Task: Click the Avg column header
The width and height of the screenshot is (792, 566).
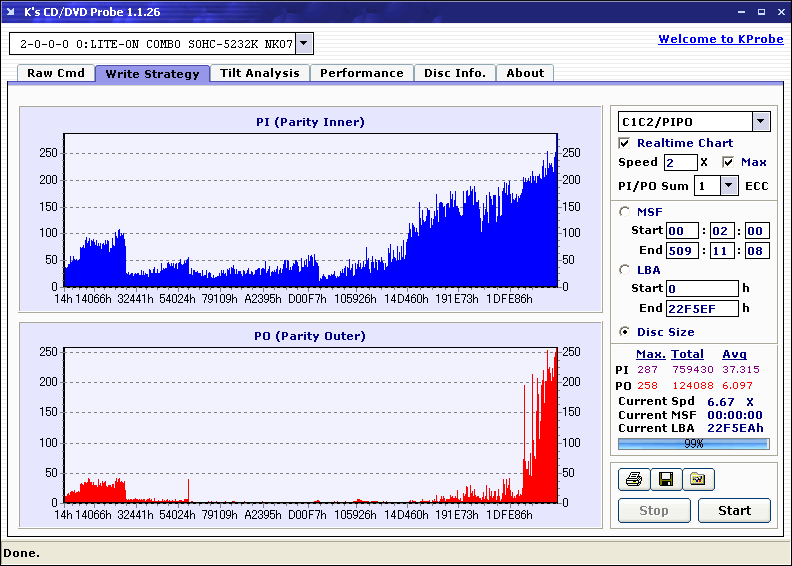Action: [x=734, y=354]
